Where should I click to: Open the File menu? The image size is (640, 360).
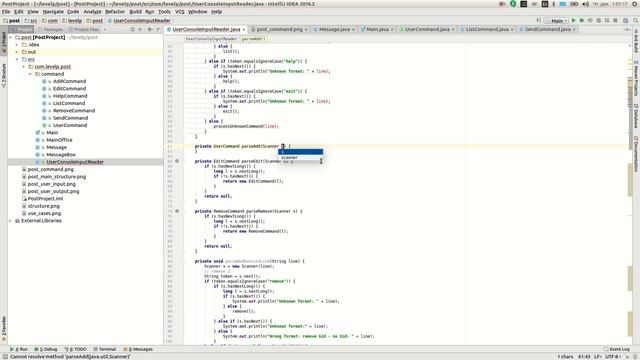click(x=6, y=12)
